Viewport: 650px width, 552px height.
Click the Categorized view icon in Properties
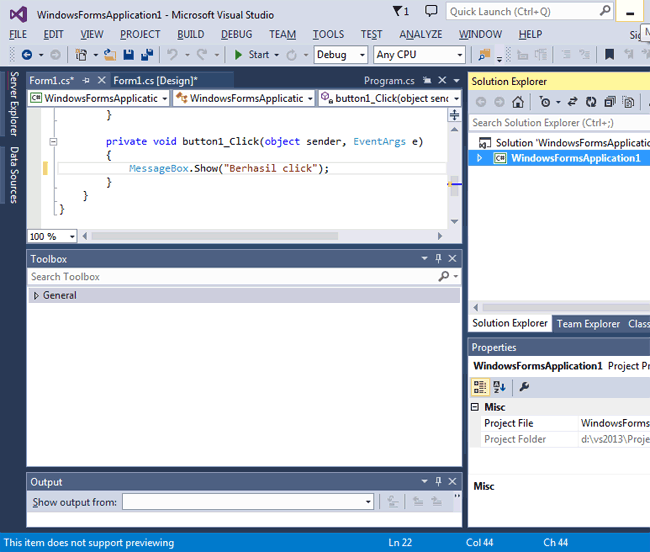click(x=480, y=387)
